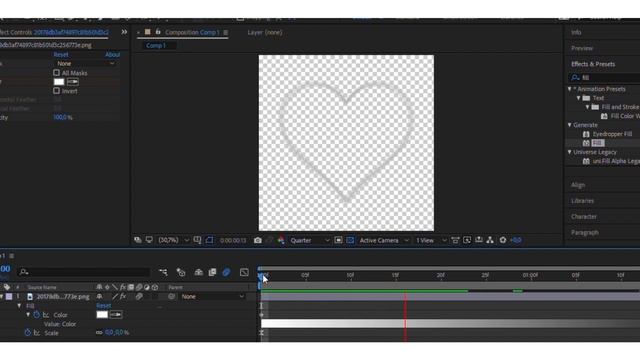
Task: Click the show channel color icon
Action: pyautogui.click(x=281, y=240)
